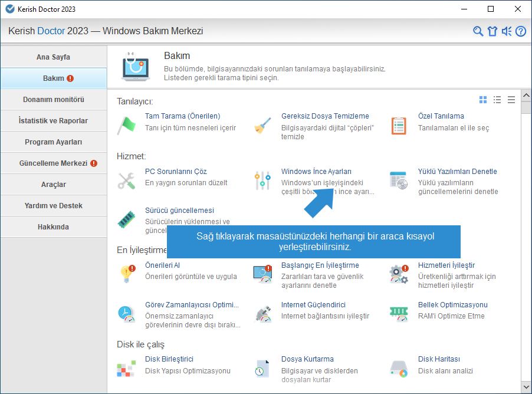Click the colored blocks icon for Disk Birleştirici
Image resolution: width=532 pixels, height=394 pixels.
[127, 369]
